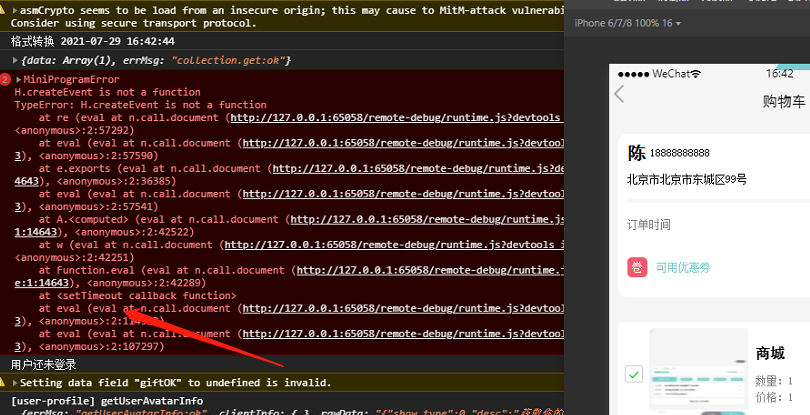Click the address 北京市北京市东城区99号
This screenshot has width=810, height=415.
coord(687,180)
